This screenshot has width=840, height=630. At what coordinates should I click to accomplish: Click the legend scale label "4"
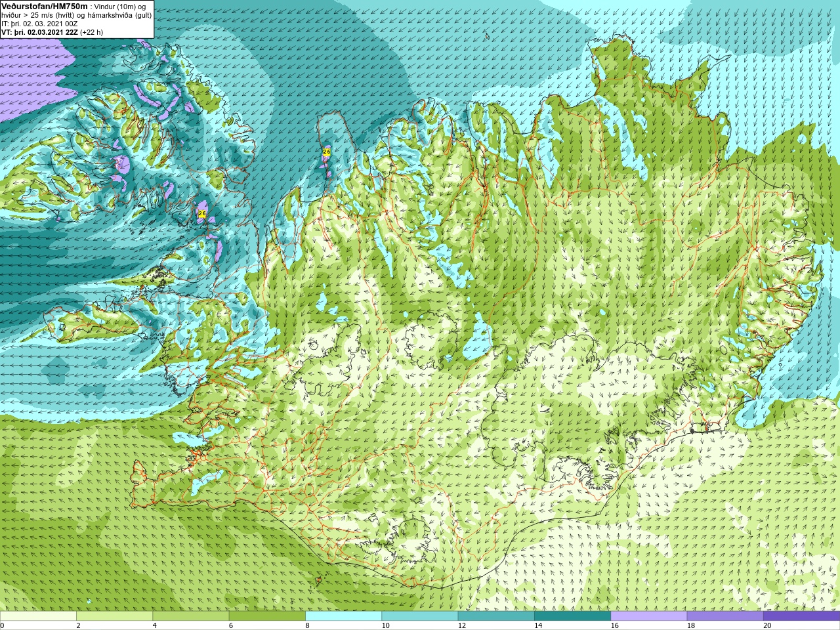click(155, 625)
